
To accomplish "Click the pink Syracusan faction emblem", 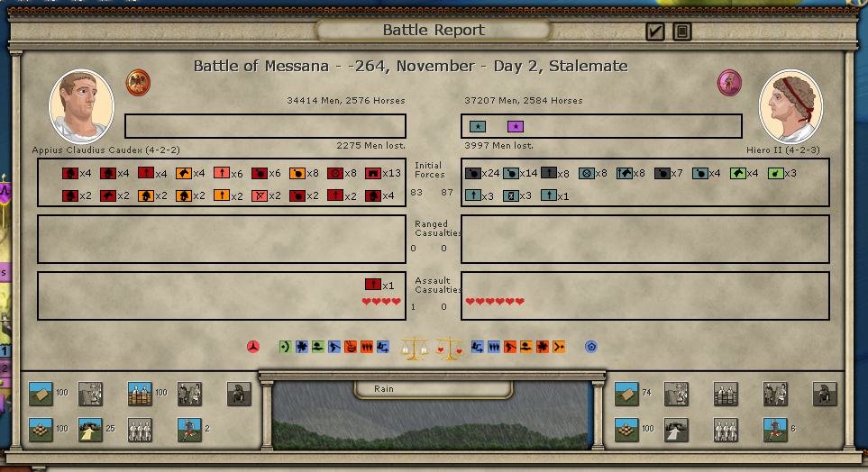I will coord(729,83).
